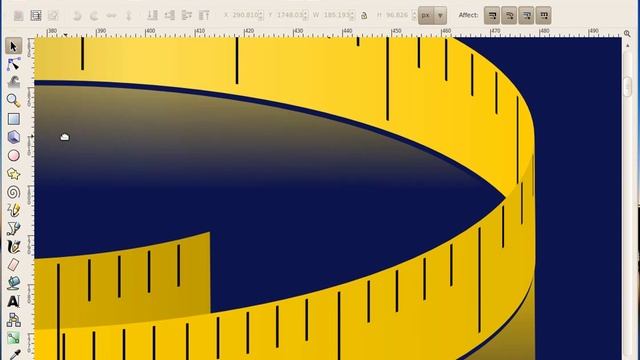Toggle the width/height ratio lock
Viewport: 640px width, 360px height.
364,16
